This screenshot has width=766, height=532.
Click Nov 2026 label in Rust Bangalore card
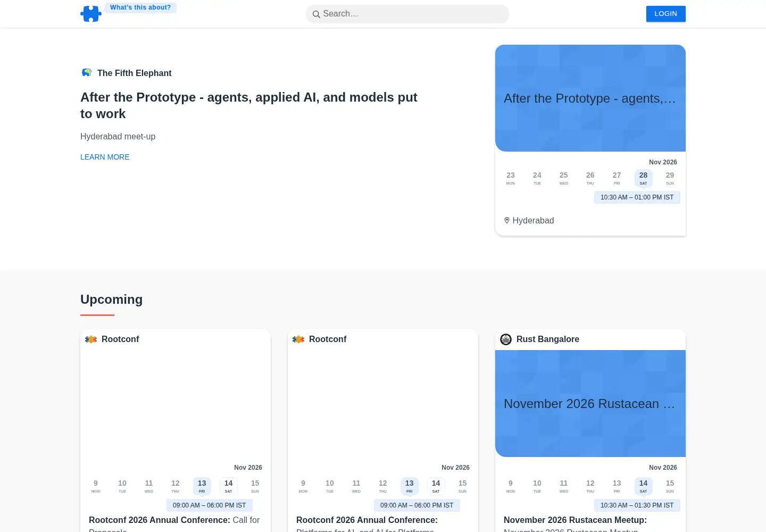[663, 468]
